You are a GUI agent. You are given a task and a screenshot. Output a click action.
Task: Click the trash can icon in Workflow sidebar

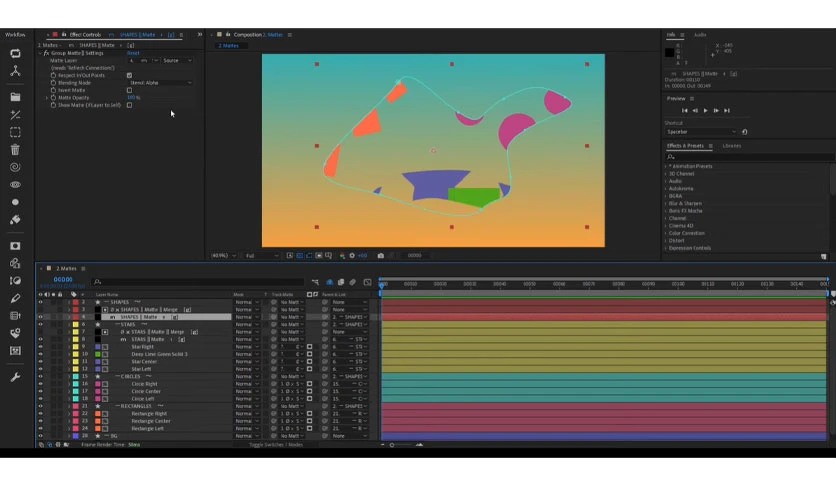coord(15,150)
